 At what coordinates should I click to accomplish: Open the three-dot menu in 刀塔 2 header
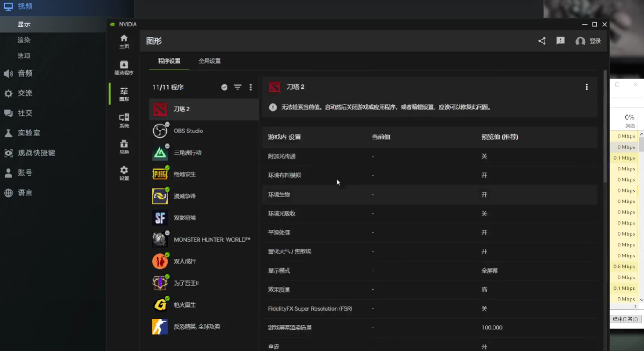(x=587, y=87)
